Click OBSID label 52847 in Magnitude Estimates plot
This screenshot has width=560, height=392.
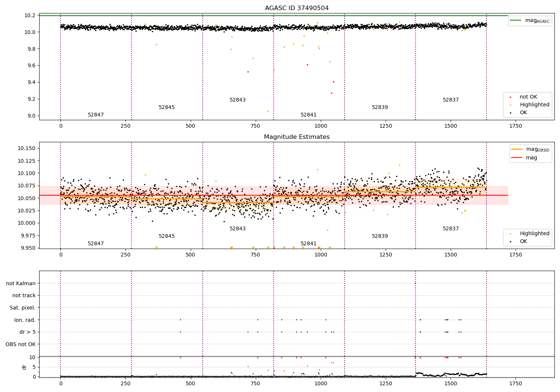pyautogui.click(x=96, y=244)
